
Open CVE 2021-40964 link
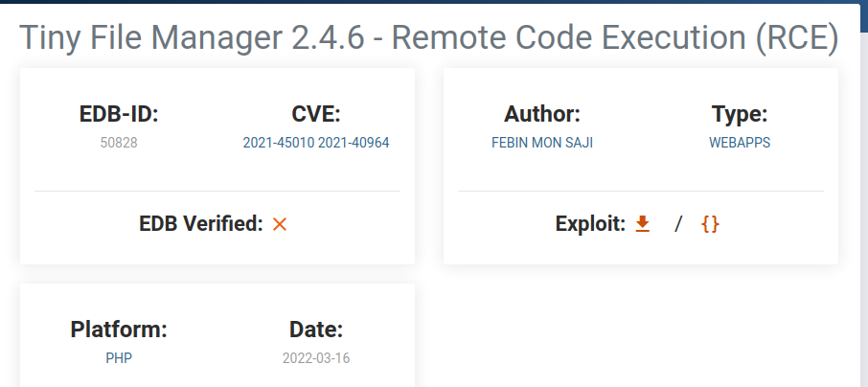[x=354, y=143]
